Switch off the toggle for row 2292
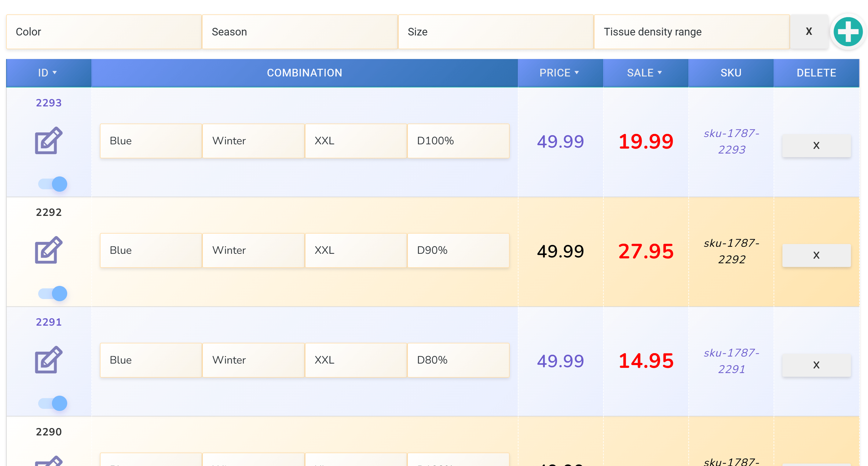Image resolution: width=868 pixels, height=466 pixels. coord(53,294)
